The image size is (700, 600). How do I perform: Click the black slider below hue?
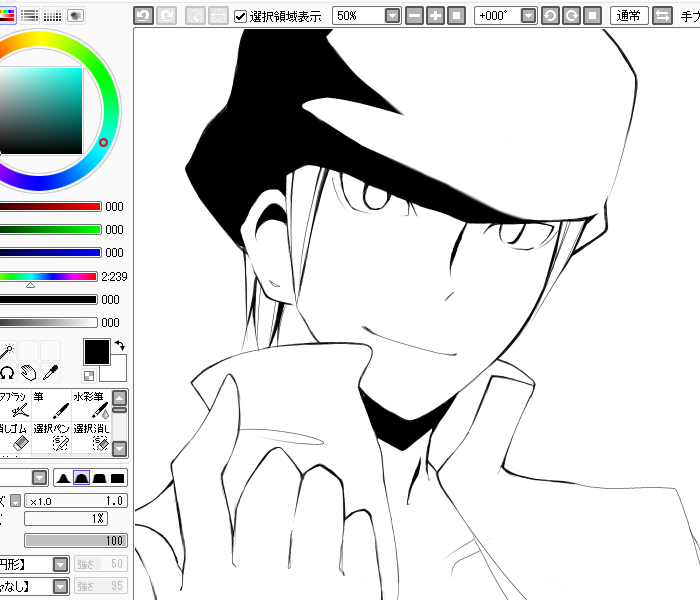point(48,299)
